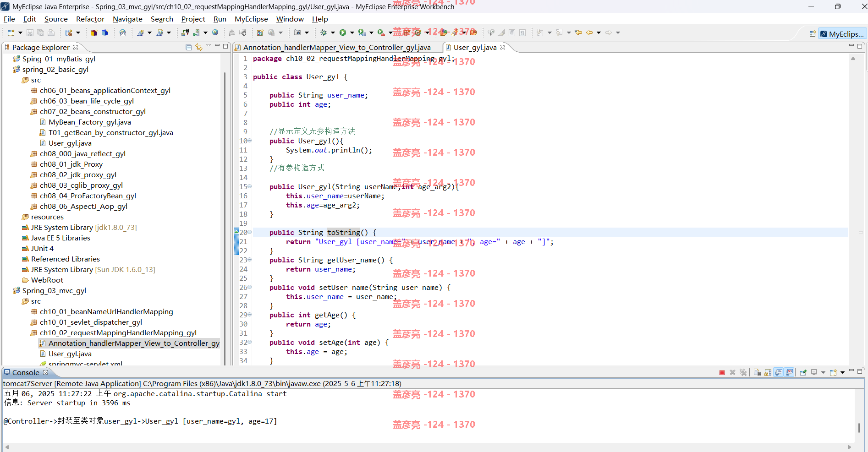The height and width of the screenshot is (452, 868).
Task: Open the Window menu
Action: [290, 19]
